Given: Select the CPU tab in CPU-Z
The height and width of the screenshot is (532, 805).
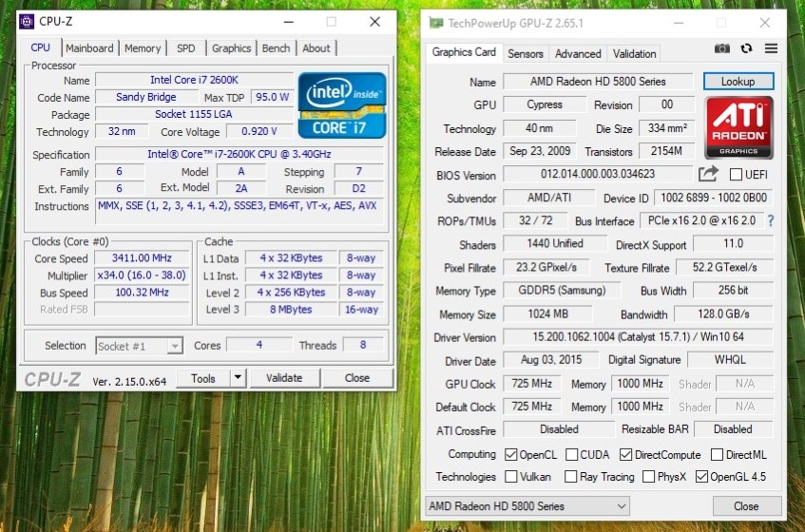Looking at the screenshot, I should point(40,47).
